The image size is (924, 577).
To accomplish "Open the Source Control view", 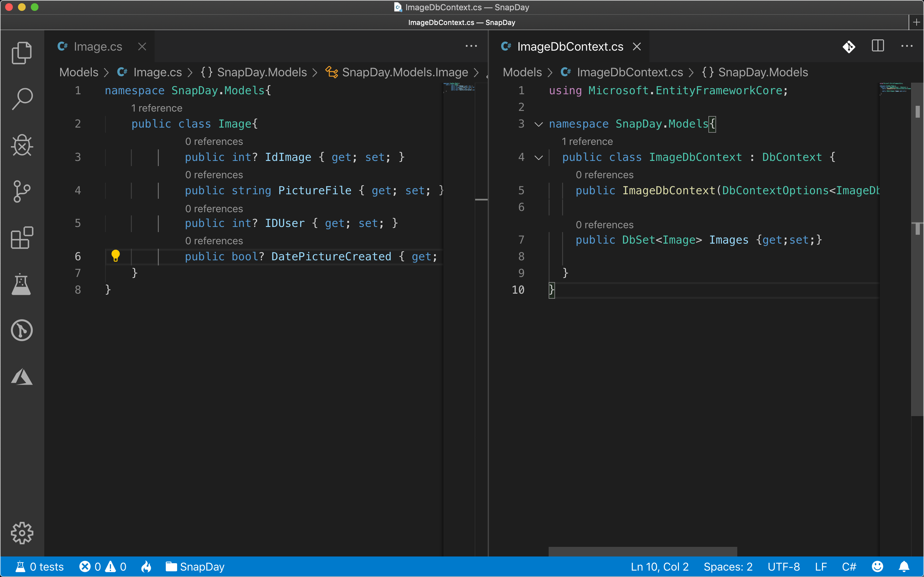I will point(22,192).
